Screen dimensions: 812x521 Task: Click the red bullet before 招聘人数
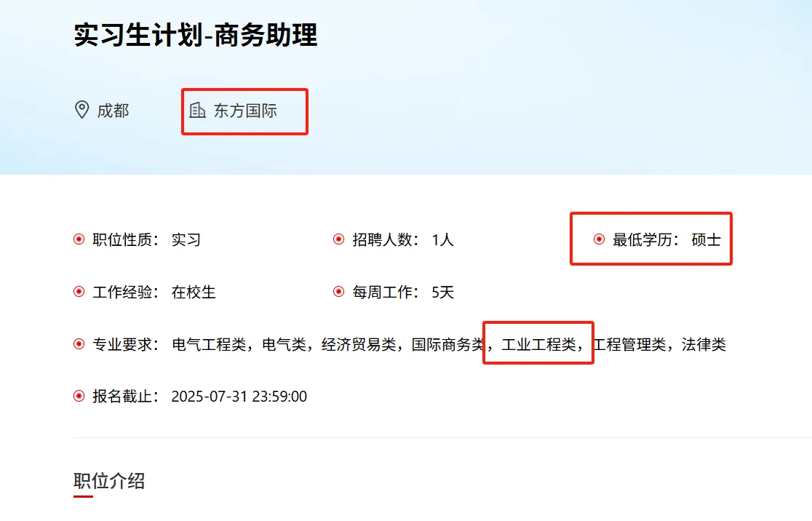[338, 239]
